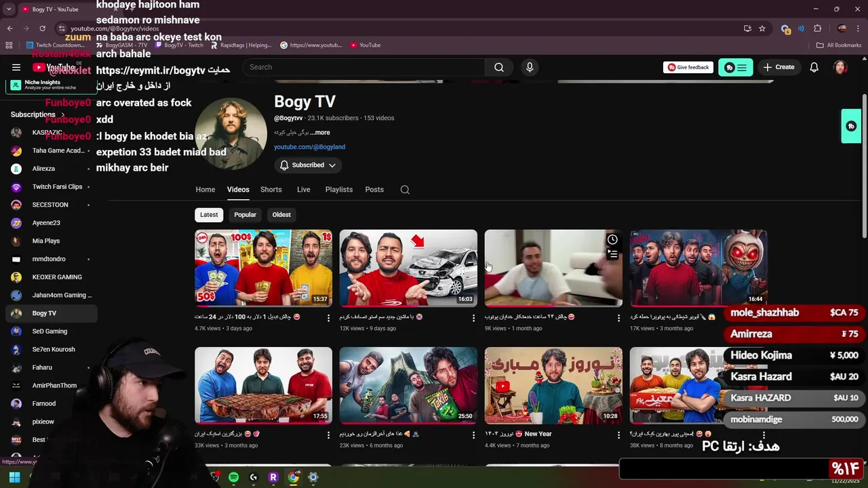
Task: Open three-dot menu for the 16:03 video
Action: click(473, 318)
